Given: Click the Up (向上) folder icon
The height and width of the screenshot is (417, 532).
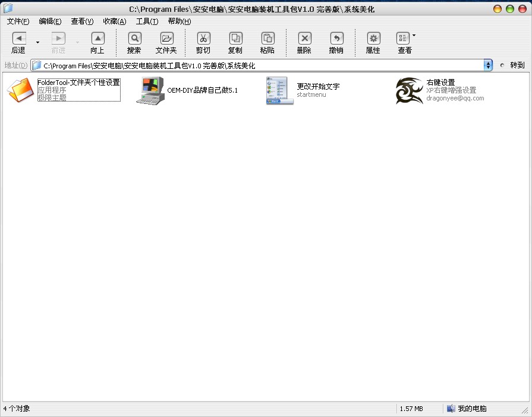Looking at the screenshot, I should 97,39.
